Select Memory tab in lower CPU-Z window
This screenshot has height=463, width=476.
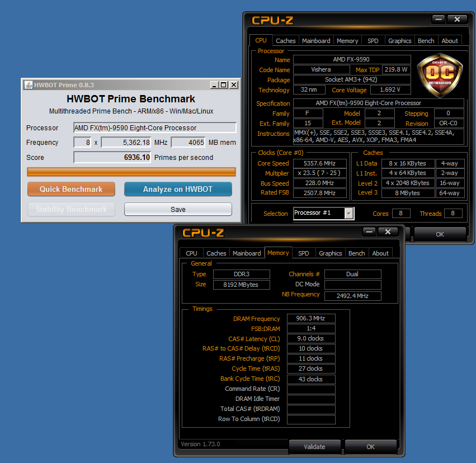[x=278, y=253]
